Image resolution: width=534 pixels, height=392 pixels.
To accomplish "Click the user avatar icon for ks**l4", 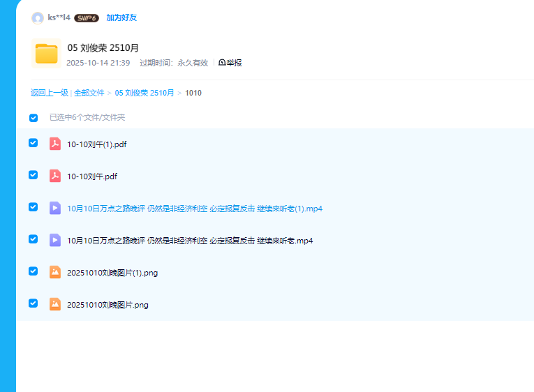I will tap(38, 18).
